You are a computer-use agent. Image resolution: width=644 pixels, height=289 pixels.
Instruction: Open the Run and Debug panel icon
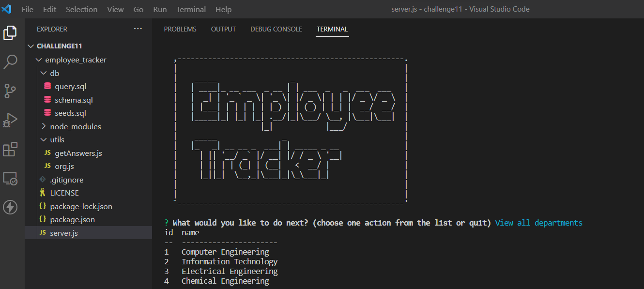pos(10,120)
